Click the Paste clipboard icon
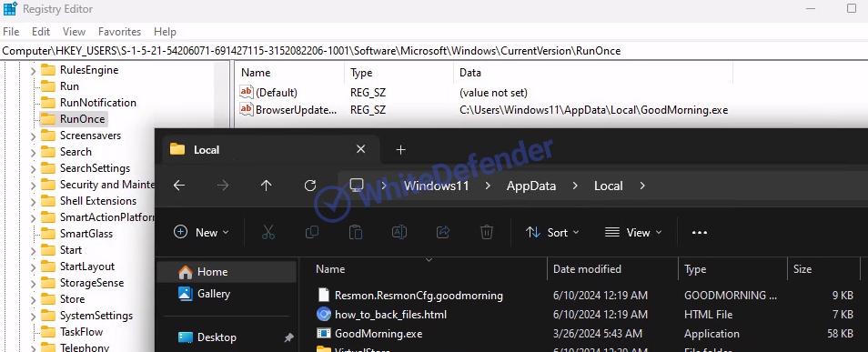Screen dimensions: 868x352 (x=356, y=233)
